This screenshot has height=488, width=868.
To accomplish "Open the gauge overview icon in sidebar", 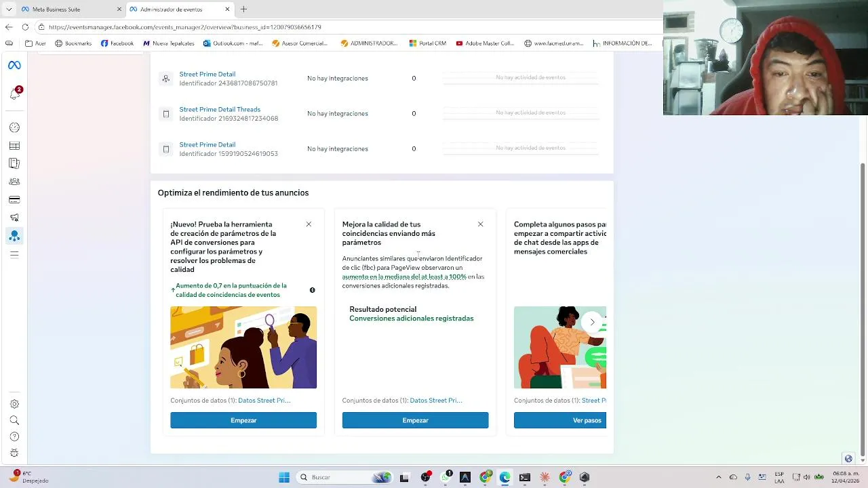I will pos(14,127).
